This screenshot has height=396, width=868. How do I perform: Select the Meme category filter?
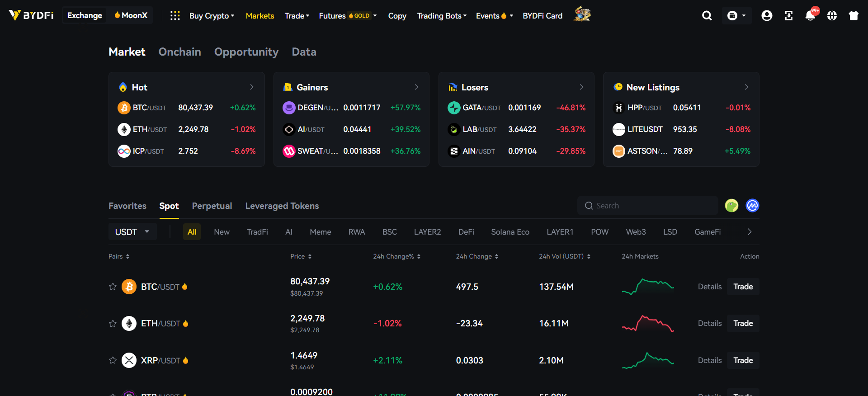(321, 232)
